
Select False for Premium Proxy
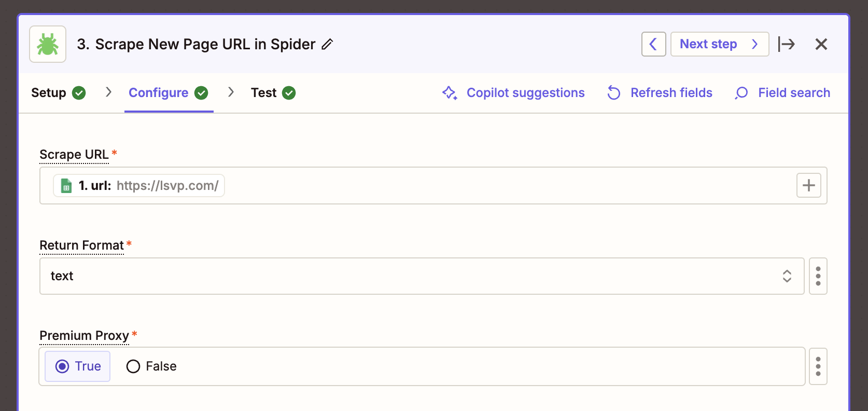(151, 366)
